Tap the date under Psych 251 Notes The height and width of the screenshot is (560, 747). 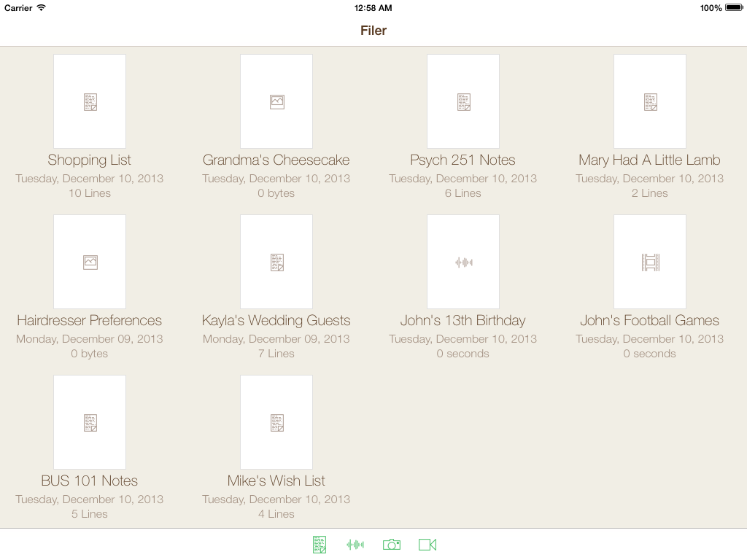pyautogui.click(x=463, y=179)
